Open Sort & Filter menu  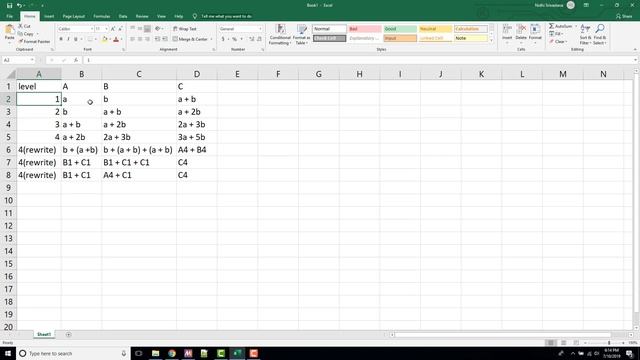(585, 34)
